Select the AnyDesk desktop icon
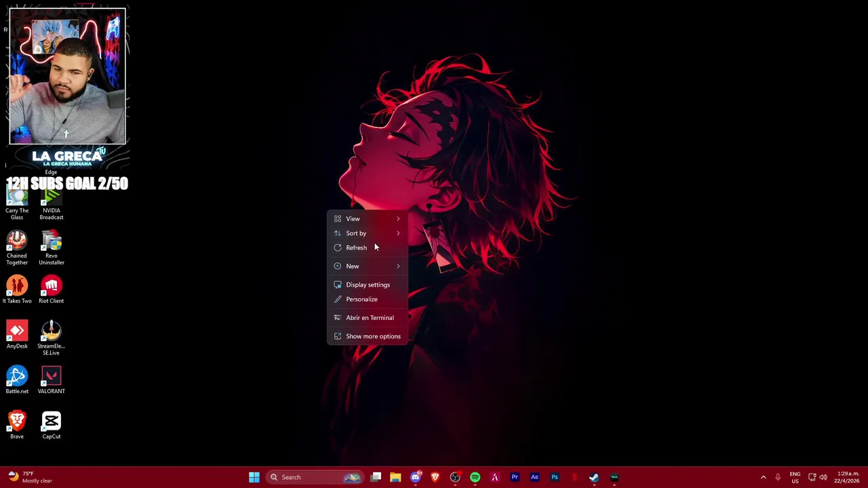This screenshot has height=488, width=868. tap(17, 335)
